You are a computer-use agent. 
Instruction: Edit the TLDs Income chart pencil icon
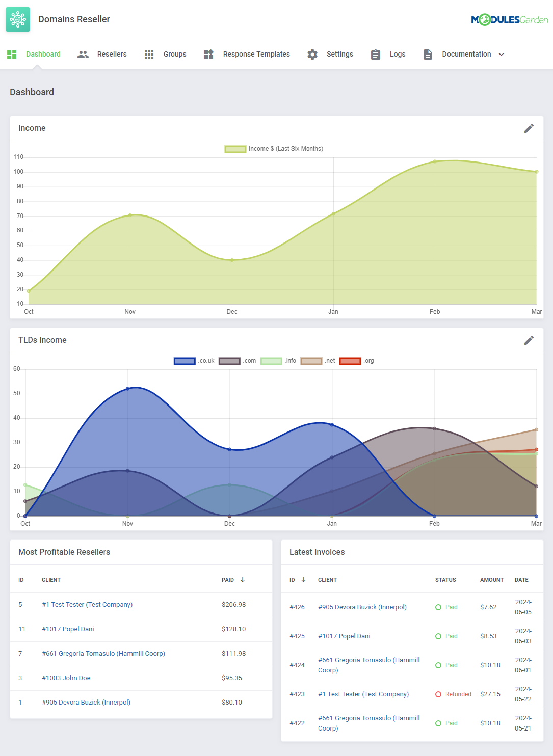point(529,340)
